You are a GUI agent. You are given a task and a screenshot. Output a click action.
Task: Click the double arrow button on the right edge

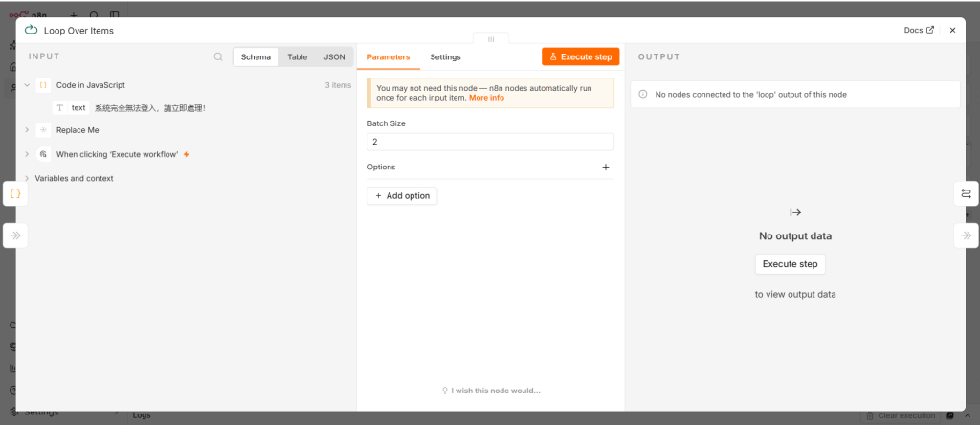(x=967, y=235)
